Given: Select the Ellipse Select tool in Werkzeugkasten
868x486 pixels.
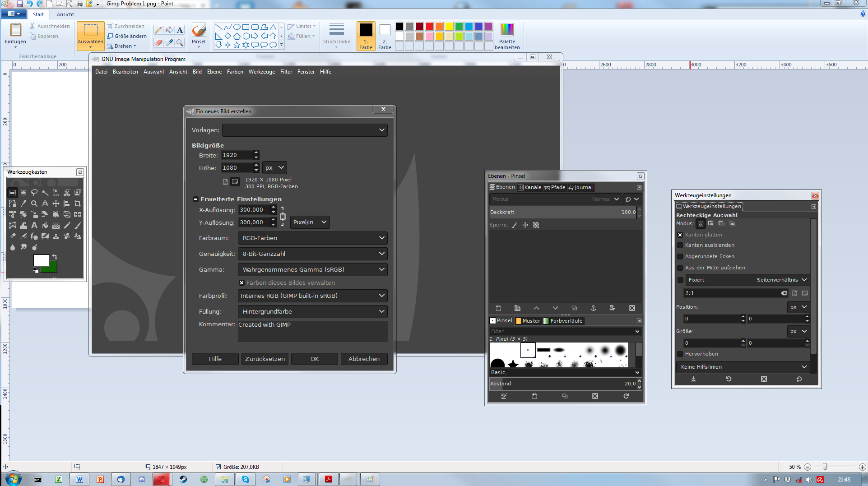Looking at the screenshot, I should click(23, 193).
